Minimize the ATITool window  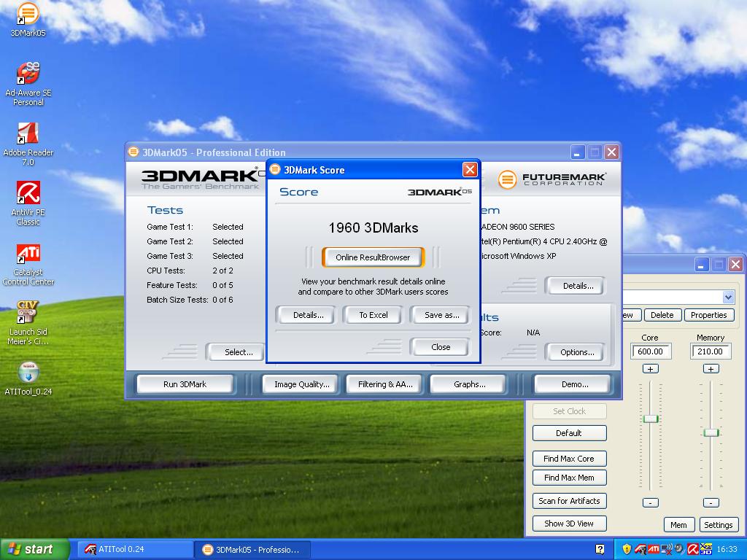(x=700, y=265)
